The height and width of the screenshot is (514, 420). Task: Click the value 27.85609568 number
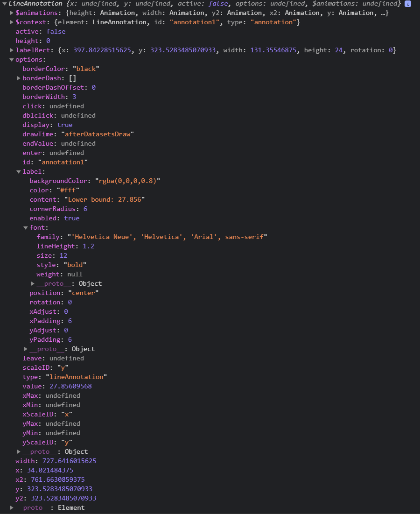click(70, 387)
